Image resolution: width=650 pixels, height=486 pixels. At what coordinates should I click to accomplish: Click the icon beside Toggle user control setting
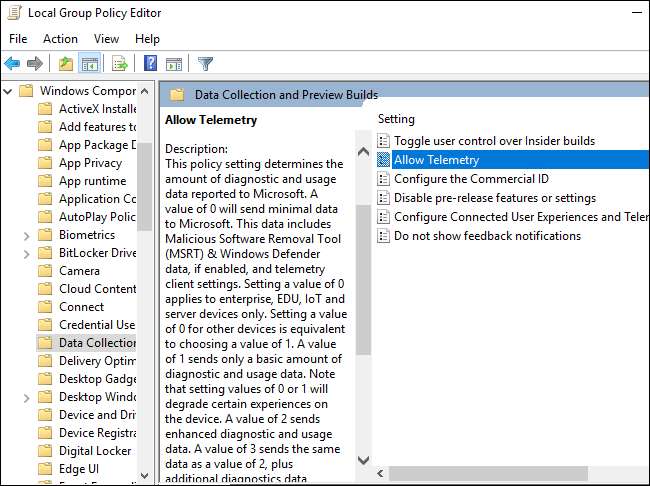click(383, 141)
